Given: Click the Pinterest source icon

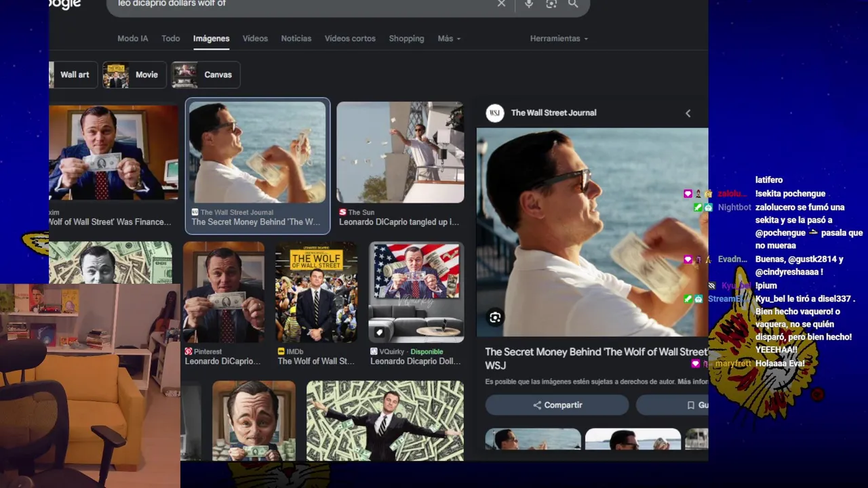Looking at the screenshot, I should tap(189, 352).
